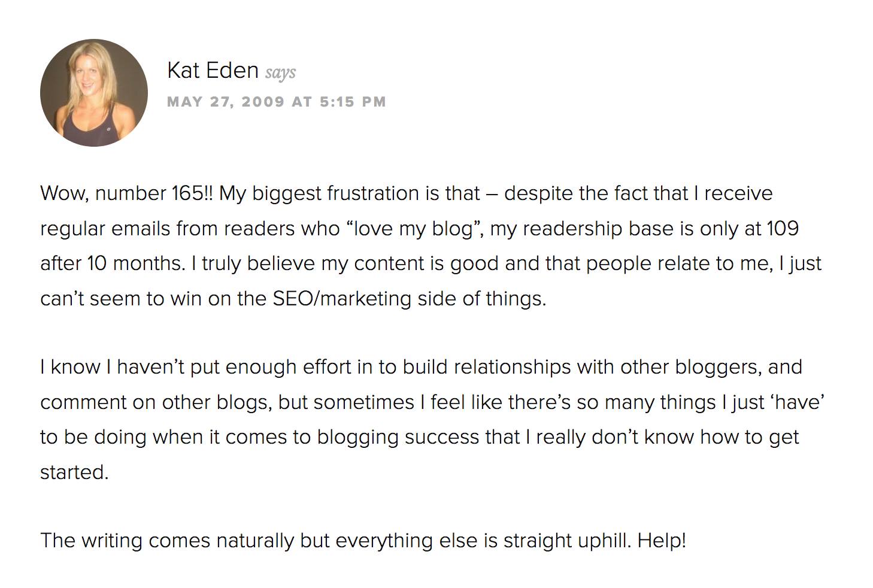Click the words 'straight uphill'
Image resolution: width=873 pixels, height=588 pixels.
click(567, 541)
